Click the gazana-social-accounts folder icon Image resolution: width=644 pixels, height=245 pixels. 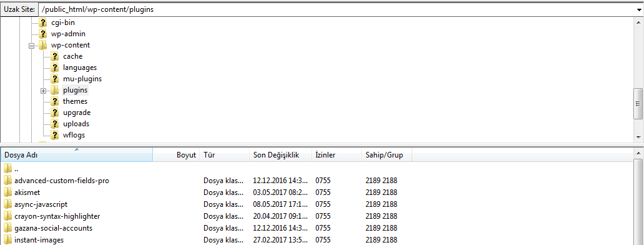(8, 227)
